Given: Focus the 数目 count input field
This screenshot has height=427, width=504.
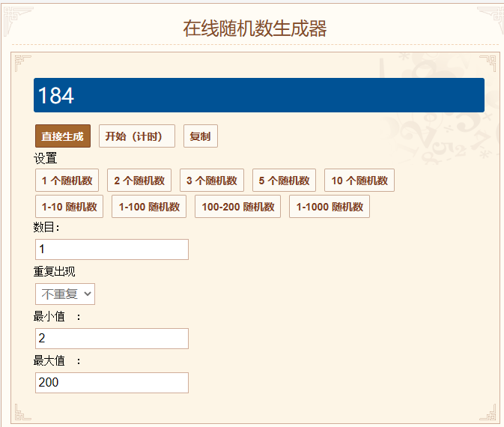Looking at the screenshot, I should point(112,249).
